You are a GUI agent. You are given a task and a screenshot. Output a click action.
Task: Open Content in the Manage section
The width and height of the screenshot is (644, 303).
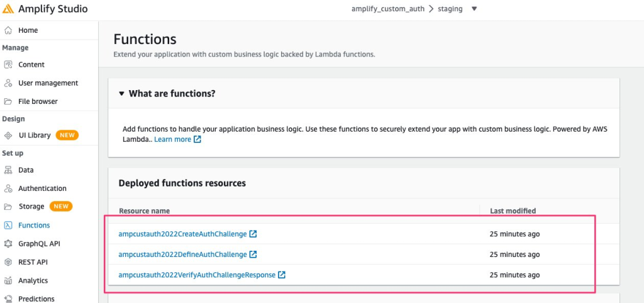click(x=31, y=64)
